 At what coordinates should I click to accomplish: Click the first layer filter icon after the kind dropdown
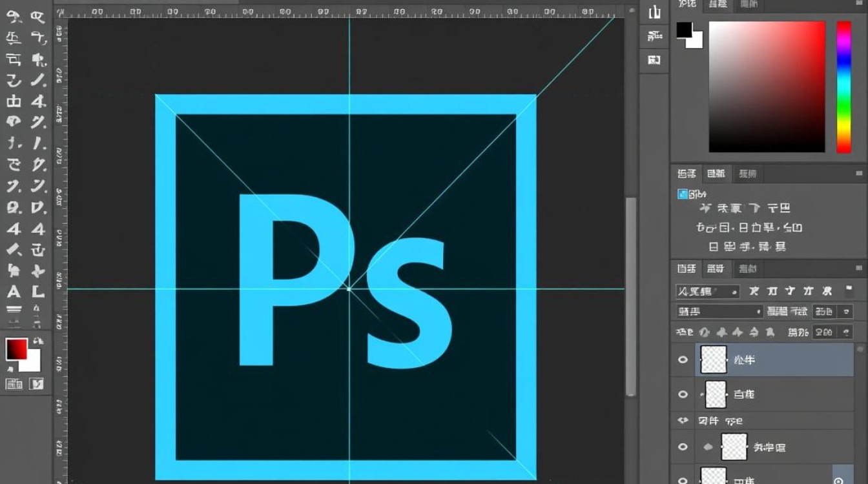tap(753, 291)
